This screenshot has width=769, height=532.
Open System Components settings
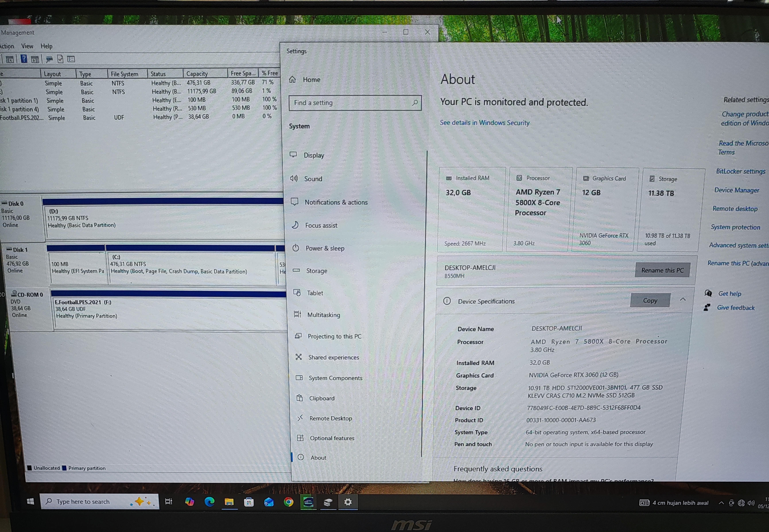[329, 378]
